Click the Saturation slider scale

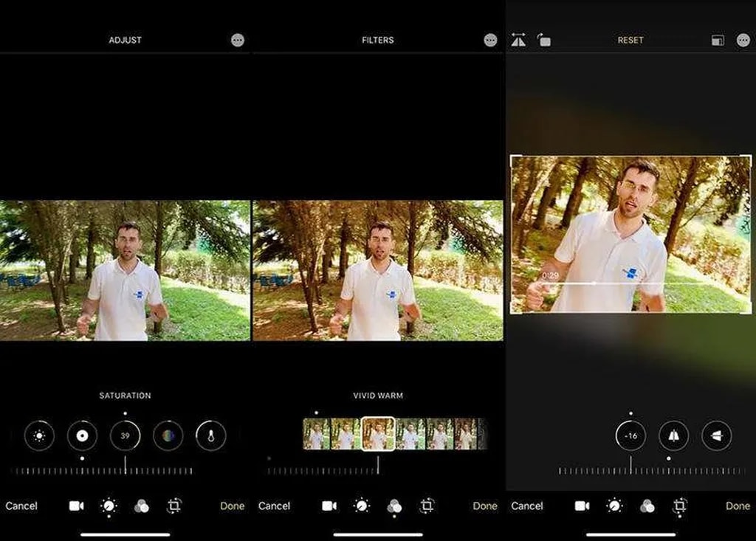pos(102,470)
